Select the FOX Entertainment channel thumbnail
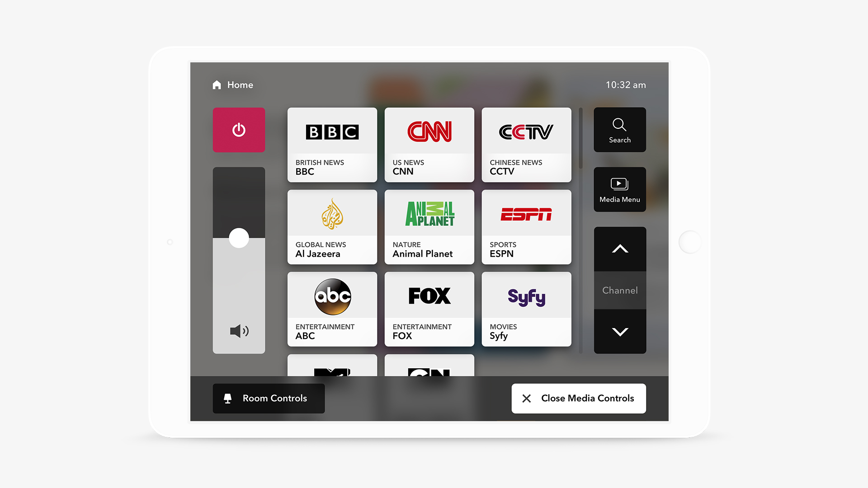 coord(429,309)
